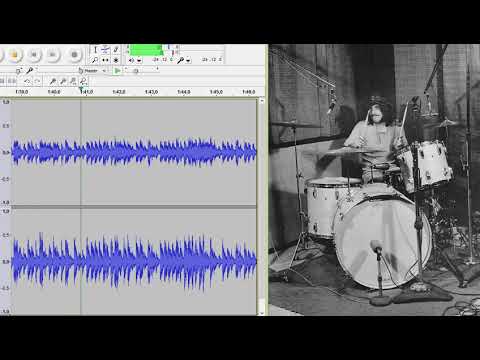This screenshot has width=480, height=360.
Task: Select the Envelope tool
Action: coord(105,50)
